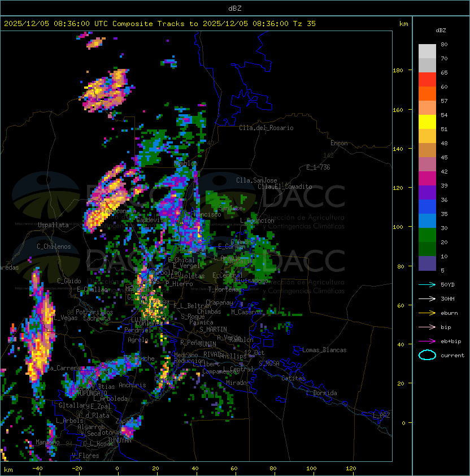This screenshot has height=476, width=470.
Task: Select the 'Perdriel' map label
Action: tap(137, 330)
